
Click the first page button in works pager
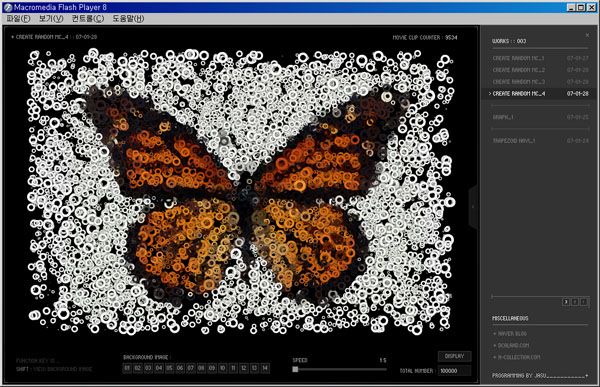(x=566, y=302)
